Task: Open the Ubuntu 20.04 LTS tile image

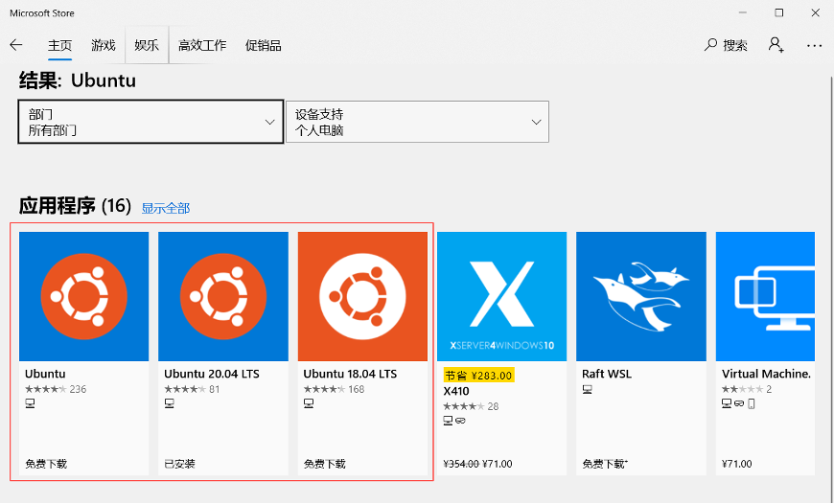Action: tap(223, 296)
